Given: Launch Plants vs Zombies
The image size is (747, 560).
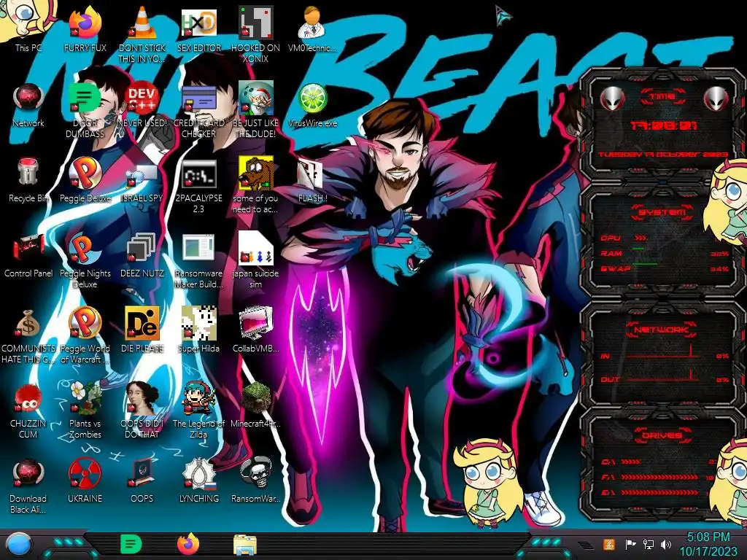Looking at the screenshot, I should [x=85, y=411].
